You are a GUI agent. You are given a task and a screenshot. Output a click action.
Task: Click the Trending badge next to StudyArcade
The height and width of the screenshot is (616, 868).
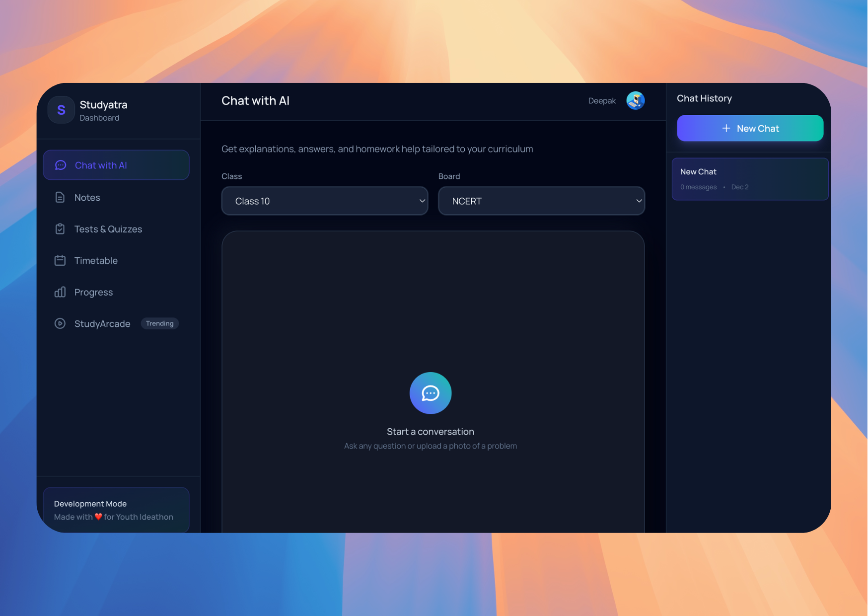tap(159, 324)
